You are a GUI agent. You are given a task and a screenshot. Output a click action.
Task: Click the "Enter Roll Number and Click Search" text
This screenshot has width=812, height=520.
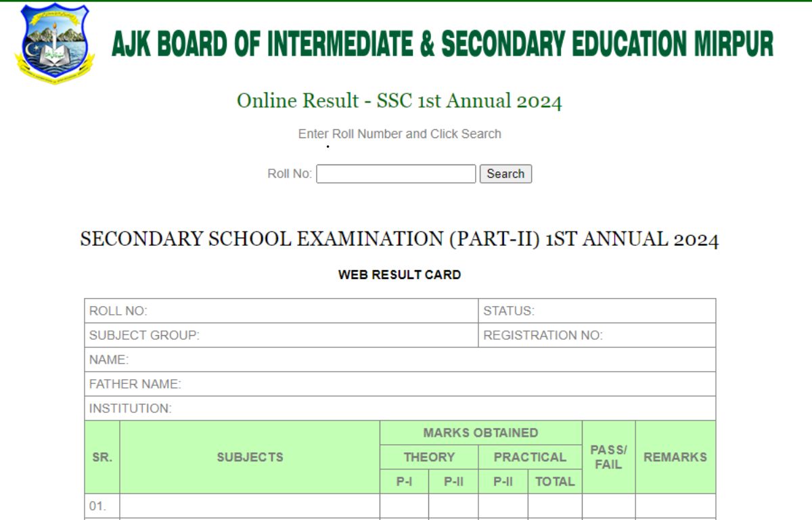point(399,134)
